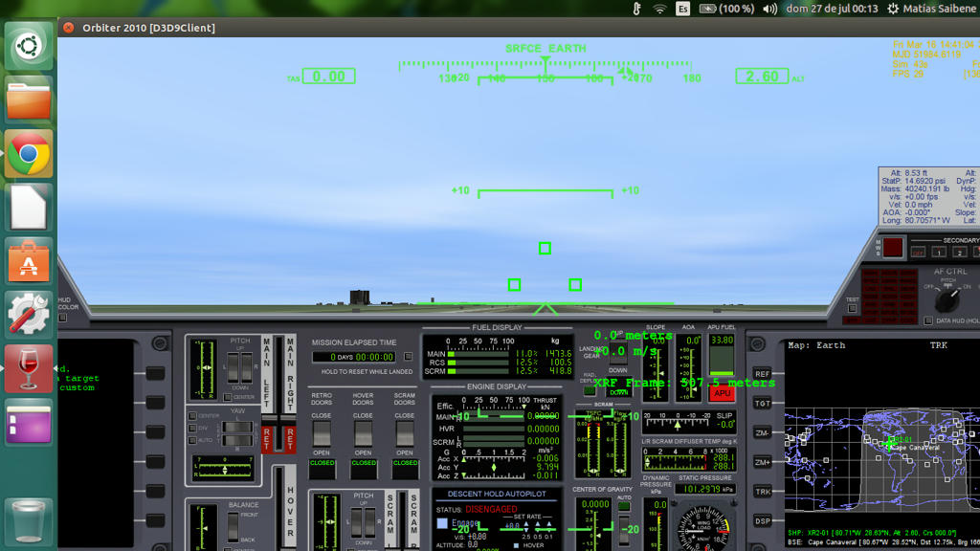Click ZM+ zoom in on the map MFD
This screenshot has width=980, height=551.
(x=762, y=462)
